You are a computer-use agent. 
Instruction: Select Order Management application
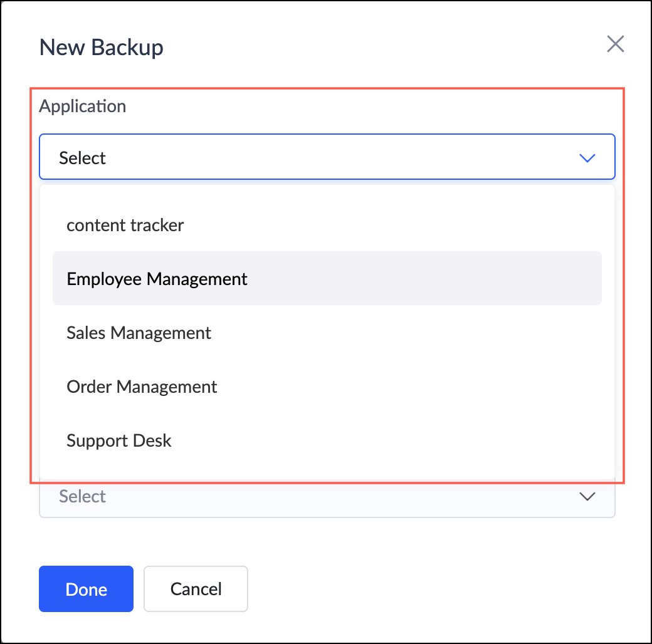(x=142, y=387)
